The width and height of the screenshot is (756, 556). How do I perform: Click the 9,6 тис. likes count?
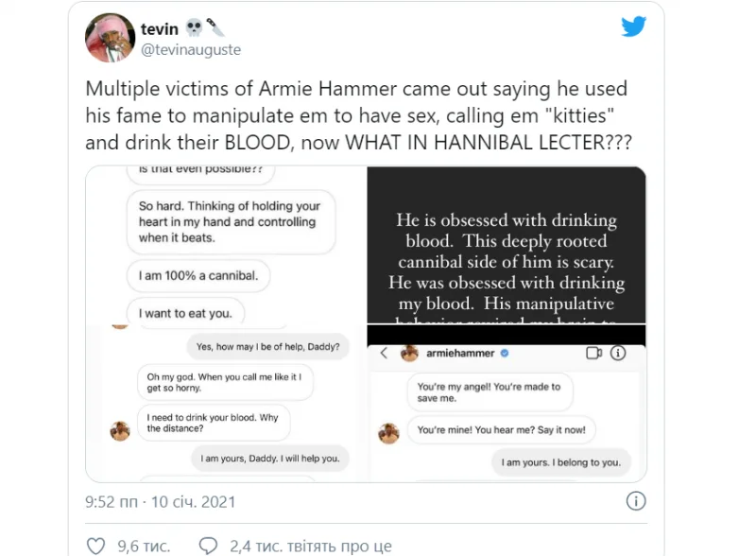144,547
